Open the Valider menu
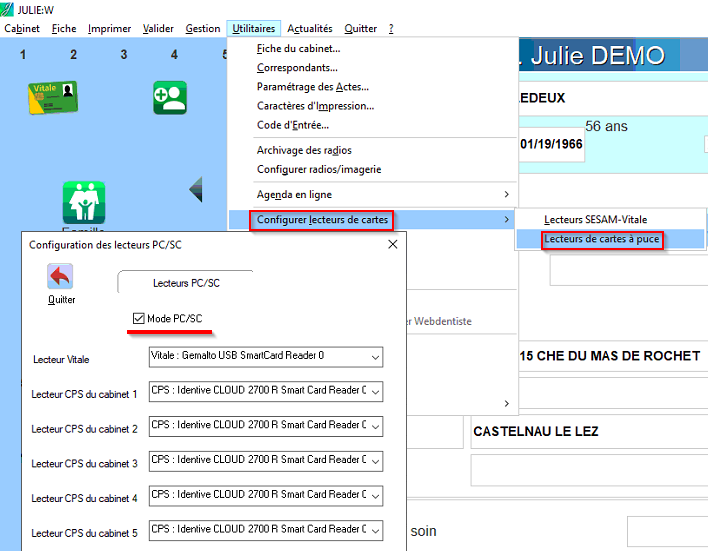The width and height of the screenshot is (708, 551). point(158,28)
